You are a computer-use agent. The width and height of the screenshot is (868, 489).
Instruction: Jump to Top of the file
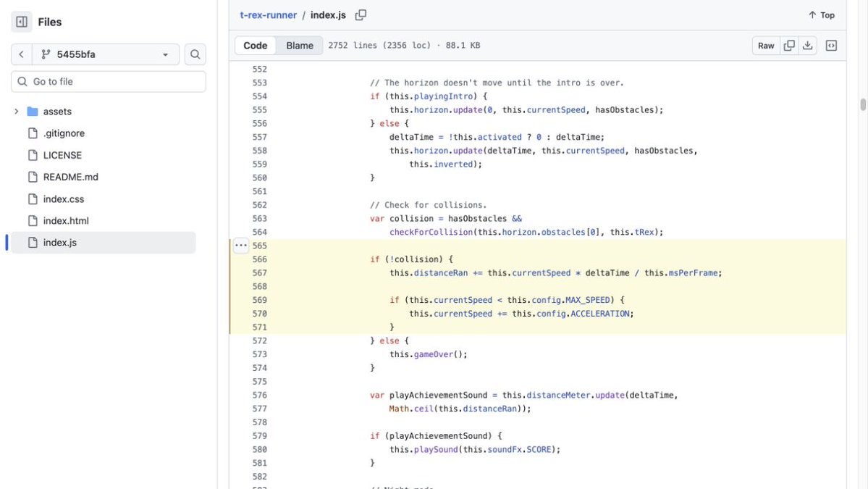822,15
